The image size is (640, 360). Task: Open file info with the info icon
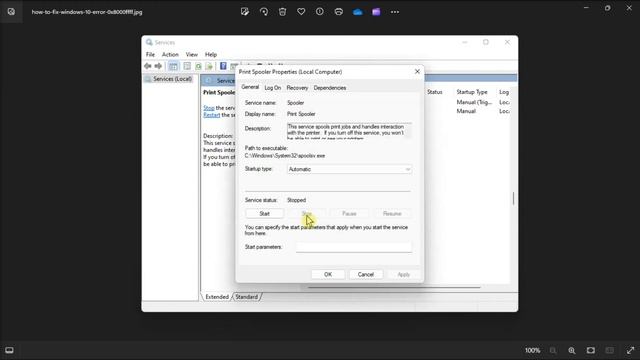[320, 12]
